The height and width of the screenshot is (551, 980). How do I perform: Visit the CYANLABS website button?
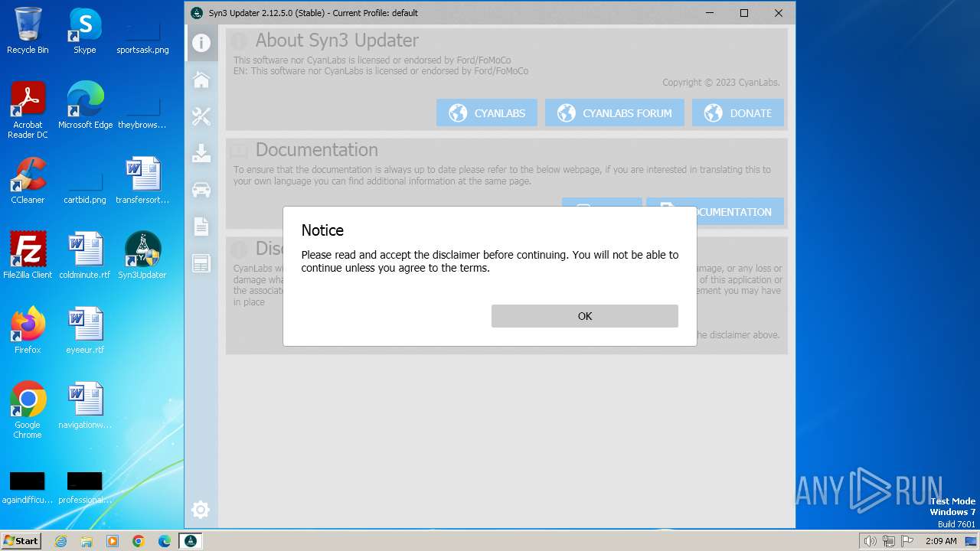click(x=487, y=113)
